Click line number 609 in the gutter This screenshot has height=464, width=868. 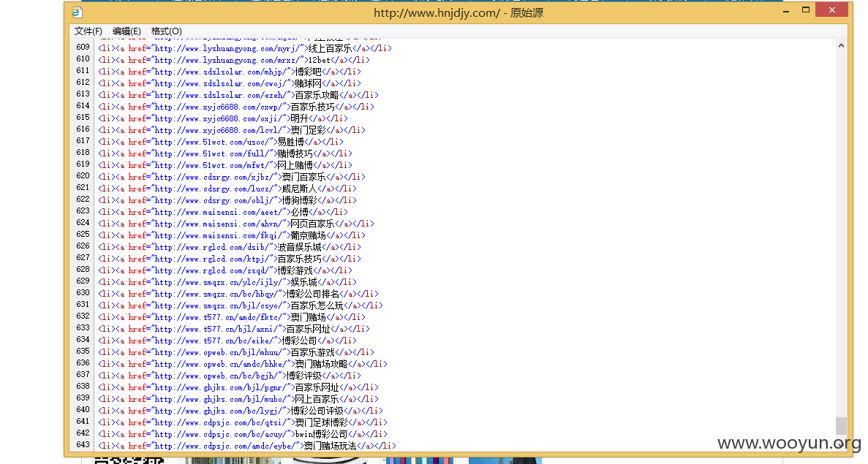pos(83,47)
